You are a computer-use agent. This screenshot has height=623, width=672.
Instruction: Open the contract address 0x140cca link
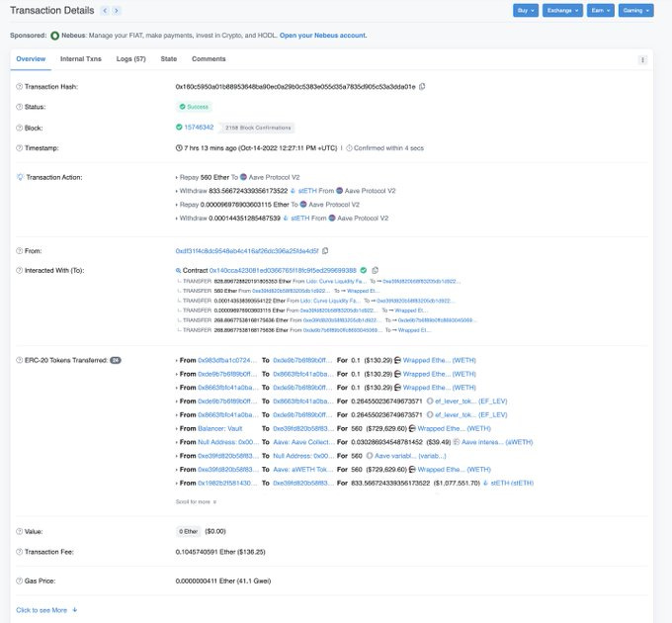[283, 271]
